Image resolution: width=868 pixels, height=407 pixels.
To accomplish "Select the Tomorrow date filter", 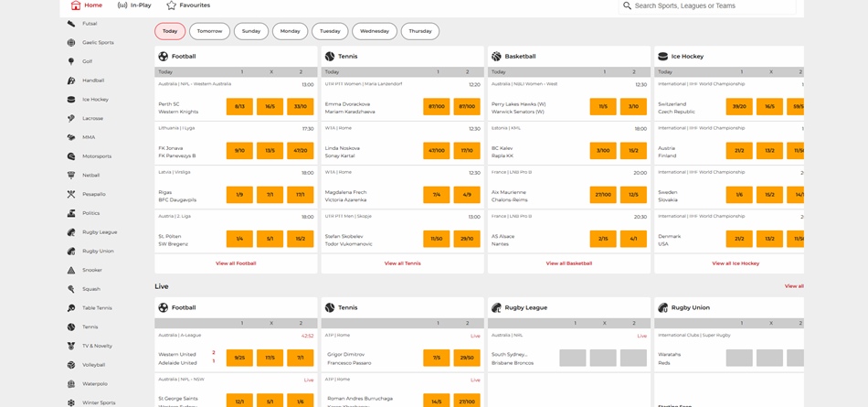I will pyautogui.click(x=209, y=31).
